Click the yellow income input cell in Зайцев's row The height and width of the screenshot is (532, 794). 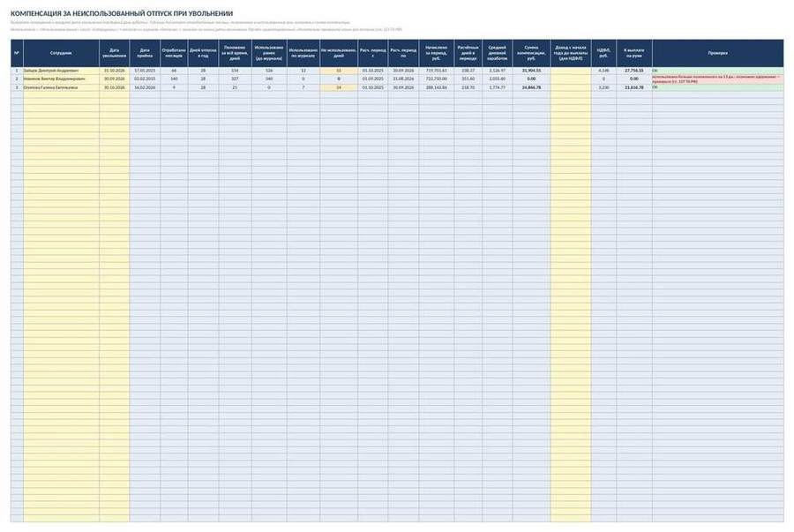tap(571, 71)
